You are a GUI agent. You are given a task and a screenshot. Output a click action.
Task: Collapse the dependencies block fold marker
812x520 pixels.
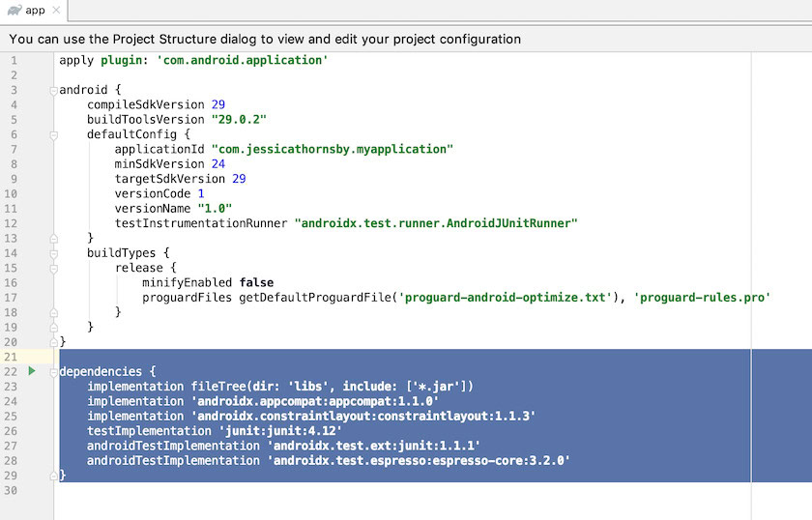click(54, 371)
